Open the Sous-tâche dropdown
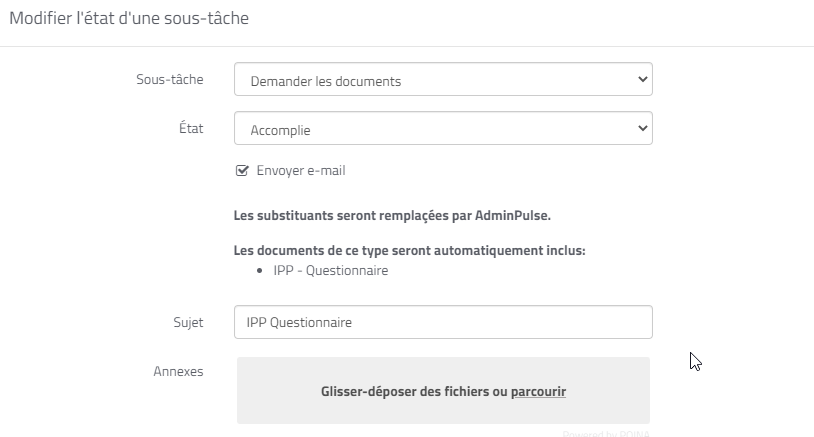The image size is (814, 437). pyautogui.click(x=442, y=80)
